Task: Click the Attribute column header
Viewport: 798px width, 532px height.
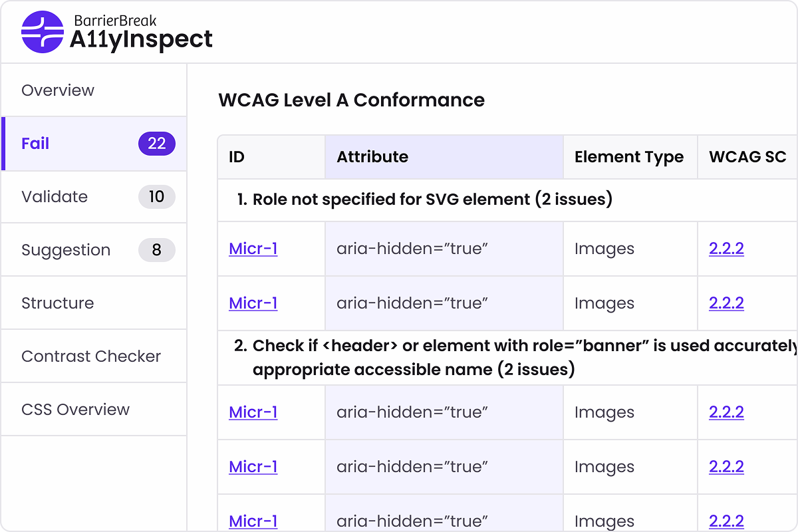Action: click(372, 157)
